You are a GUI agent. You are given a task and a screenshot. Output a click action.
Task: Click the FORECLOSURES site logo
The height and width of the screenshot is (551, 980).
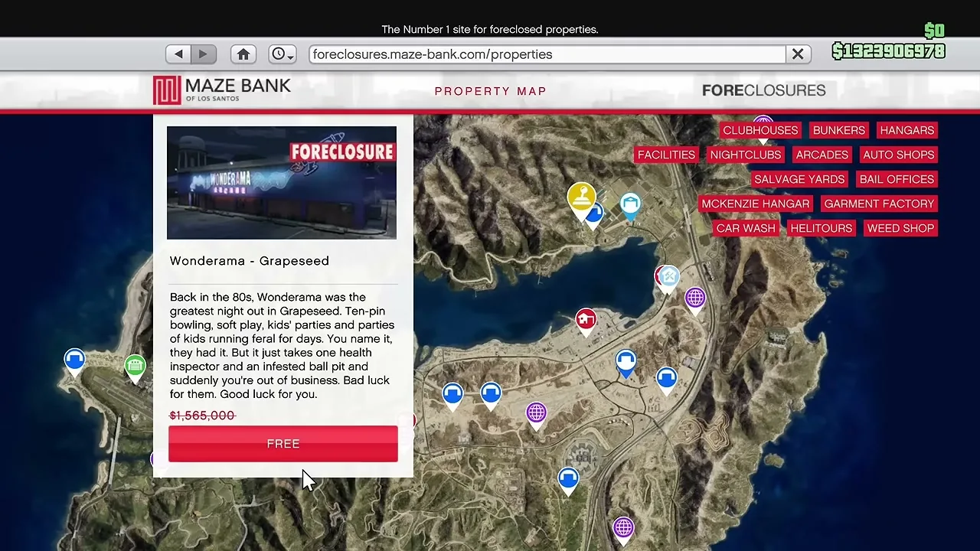click(x=763, y=90)
